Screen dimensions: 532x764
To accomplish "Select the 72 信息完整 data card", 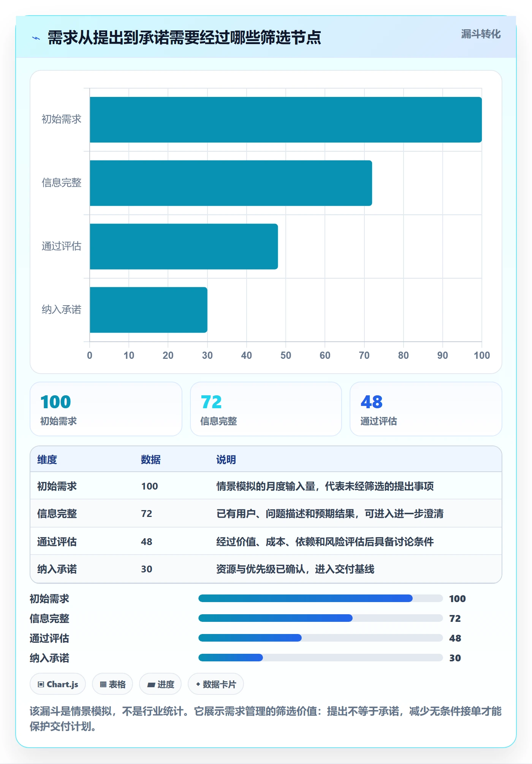I will [x=266, y=409].
